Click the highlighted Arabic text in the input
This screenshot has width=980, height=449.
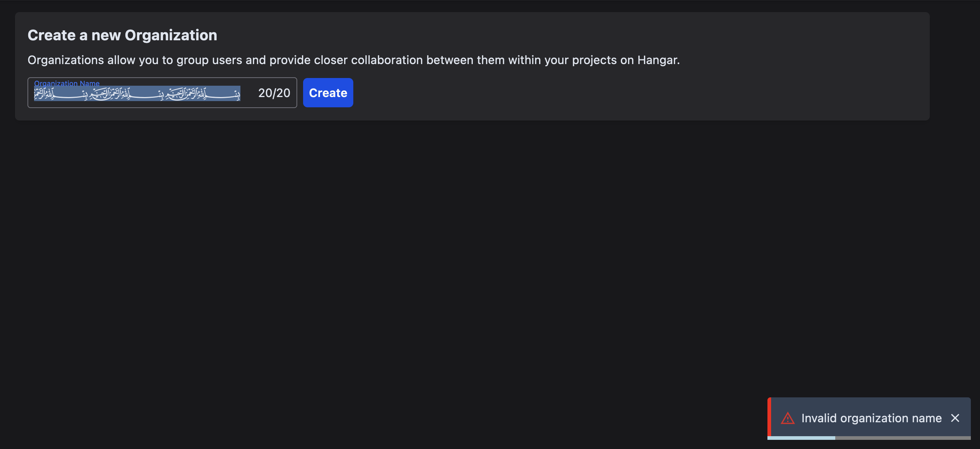(137, 94)
